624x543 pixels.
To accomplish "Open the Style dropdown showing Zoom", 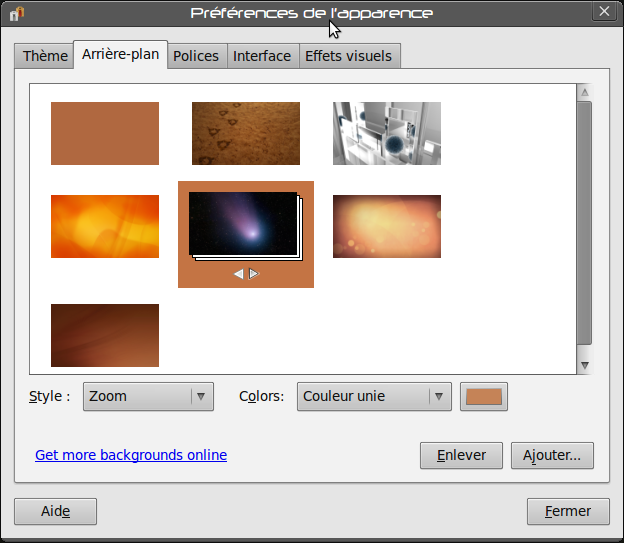I will (x=148, y=397).
